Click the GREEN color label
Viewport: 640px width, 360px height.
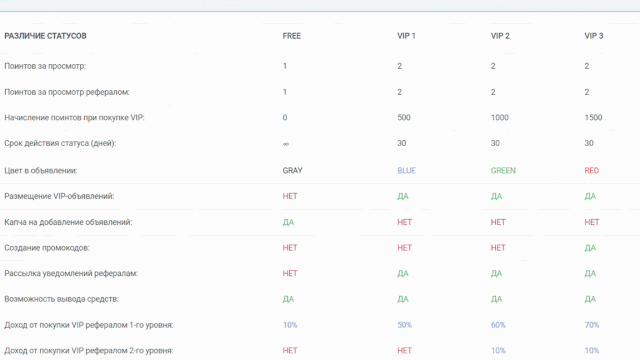(503, 171)
